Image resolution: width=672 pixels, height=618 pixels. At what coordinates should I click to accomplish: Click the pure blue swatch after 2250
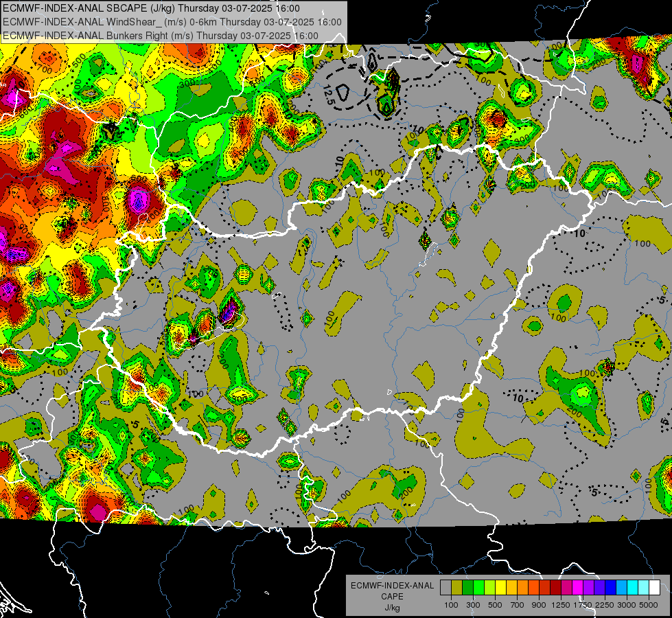coord(611,587)
